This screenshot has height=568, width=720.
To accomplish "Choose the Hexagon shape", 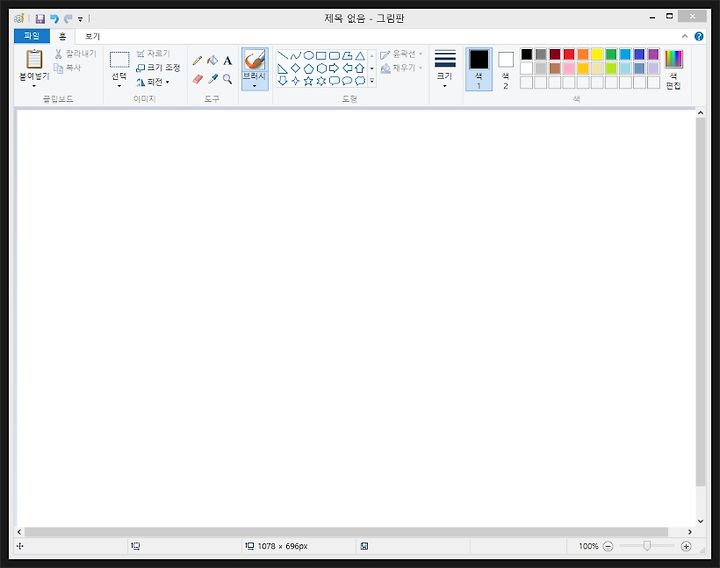I will click(x=321, y=68).
